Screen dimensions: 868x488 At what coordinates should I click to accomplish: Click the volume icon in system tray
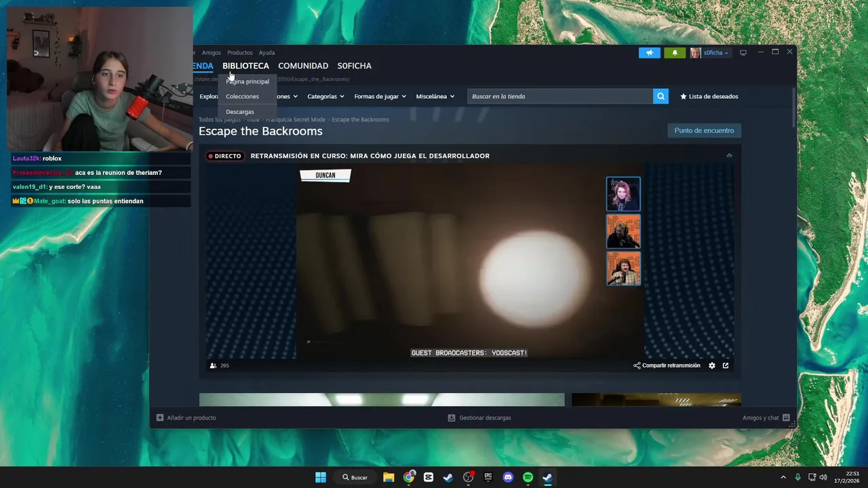823,477
